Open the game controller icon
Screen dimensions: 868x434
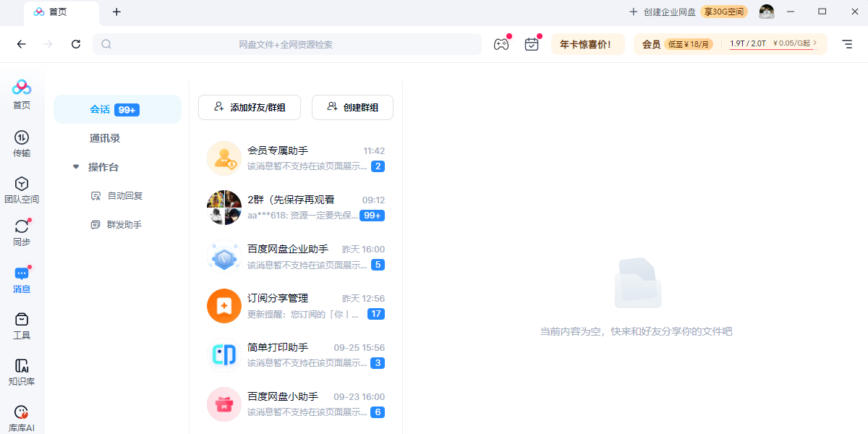coord(501,44)
